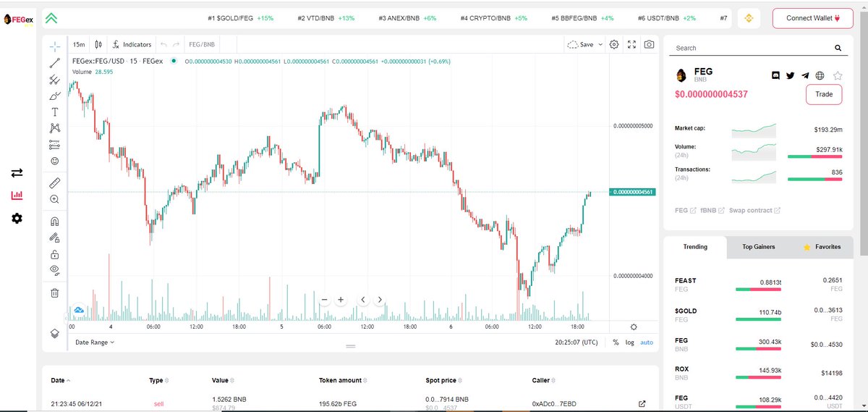Image resolution: width=868 pixels, height=412 pixels.
Task: Select the ruler measure tool
Action: [54, 182]
